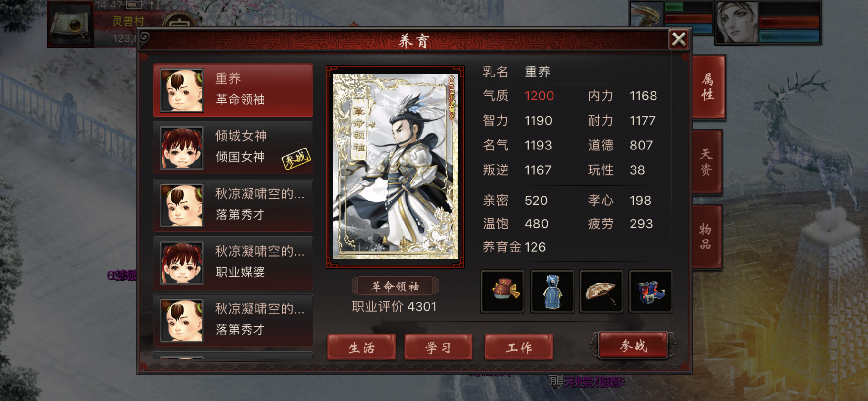Select last 落第秀才 child entry
This screenshot has width=868, height=401.
(233, 320)
